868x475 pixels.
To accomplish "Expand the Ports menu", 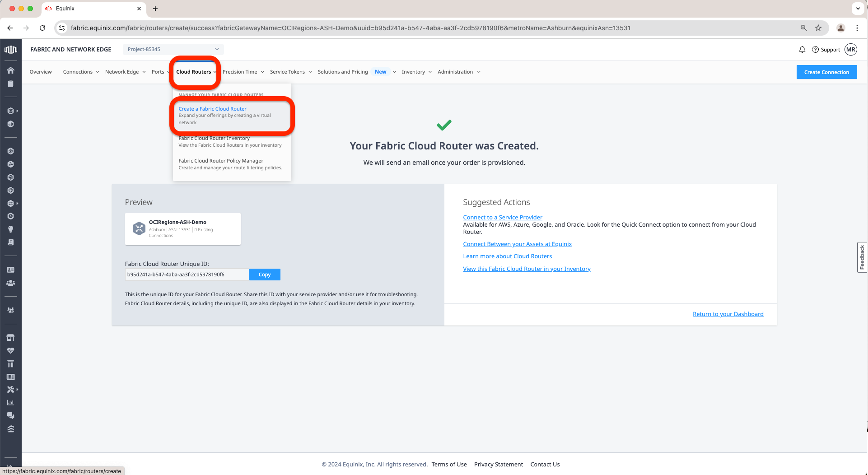I will pos(160,72).
